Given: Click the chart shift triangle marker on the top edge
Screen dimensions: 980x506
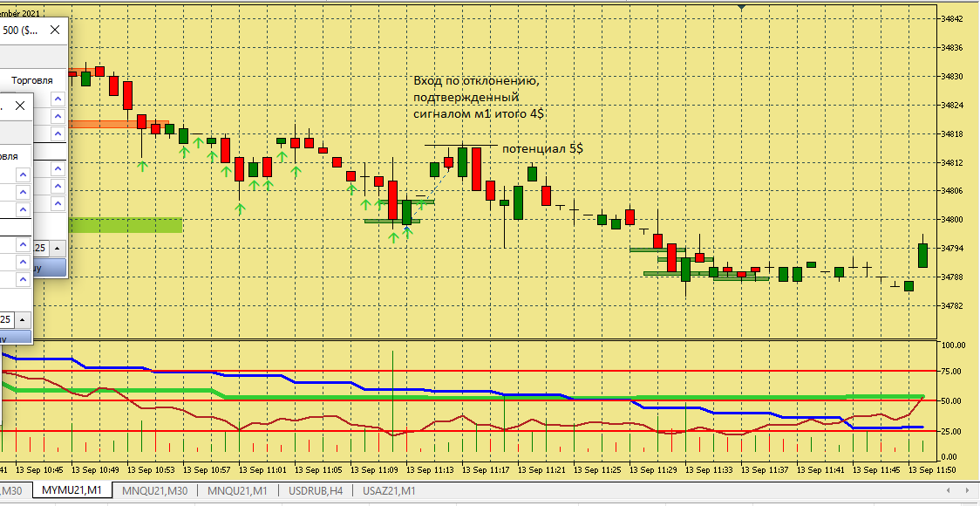Looking at the screenshot, I should (x=741, y=7).
